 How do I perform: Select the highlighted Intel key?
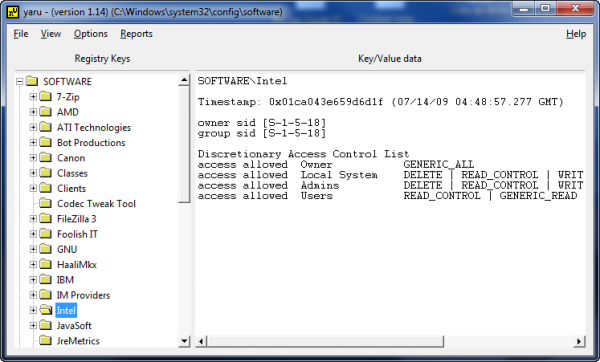[x=66, y=310]
